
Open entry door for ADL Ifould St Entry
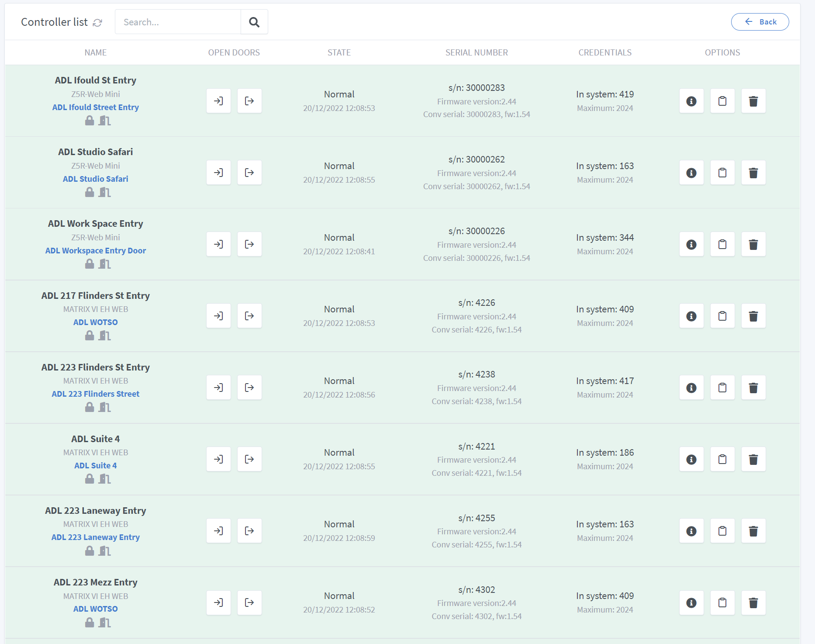218,101
